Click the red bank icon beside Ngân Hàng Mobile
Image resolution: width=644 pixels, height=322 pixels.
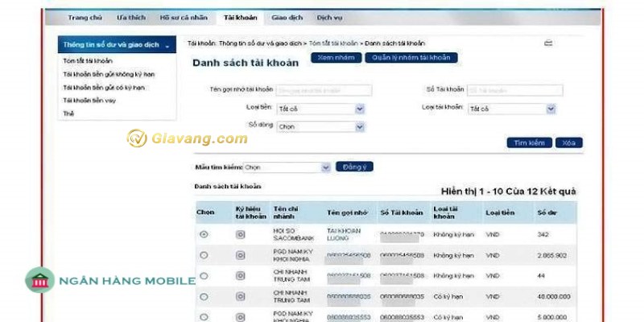[x=37, y=281]
